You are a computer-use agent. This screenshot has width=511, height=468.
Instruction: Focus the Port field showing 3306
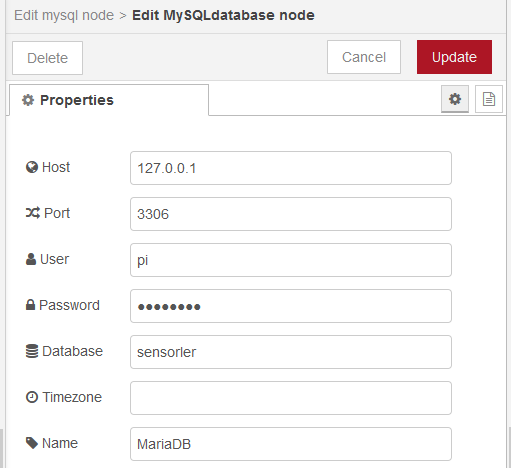(x=291, y=214)
